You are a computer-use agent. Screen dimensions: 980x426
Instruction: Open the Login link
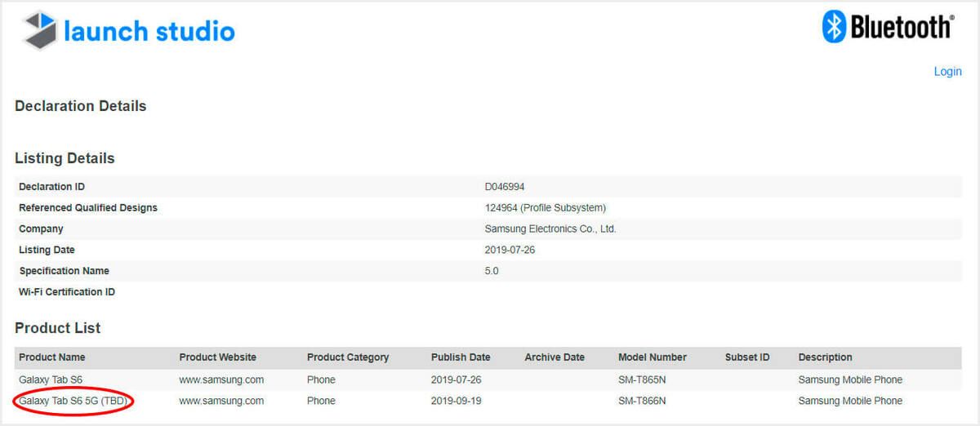click(947, 72)
